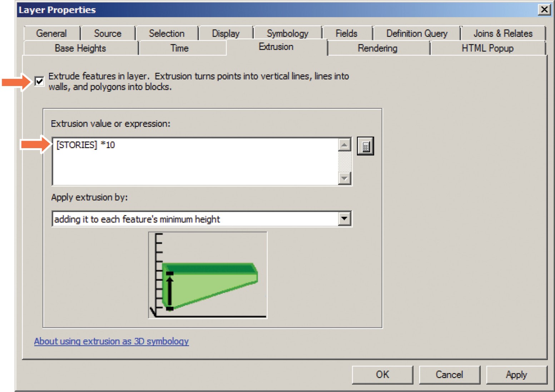
Task: Switch to the Fields tab
Action: 346,34
